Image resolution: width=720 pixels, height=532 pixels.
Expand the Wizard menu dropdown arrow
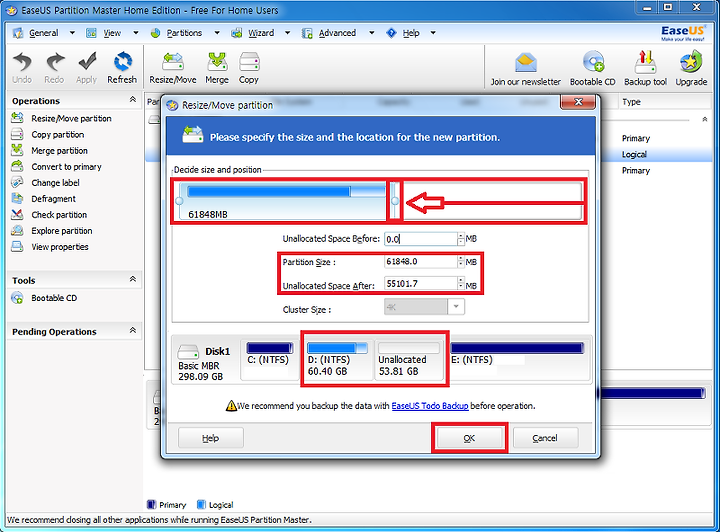coord(287,33)
